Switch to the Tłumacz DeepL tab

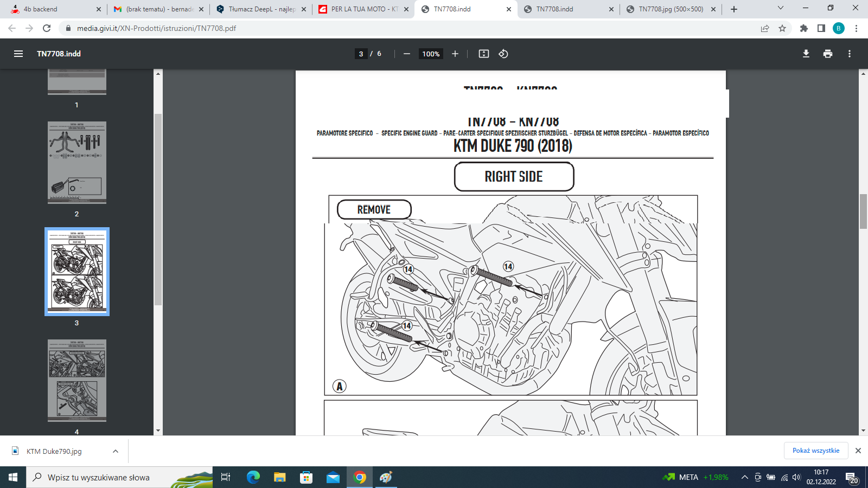click(260, 9)
